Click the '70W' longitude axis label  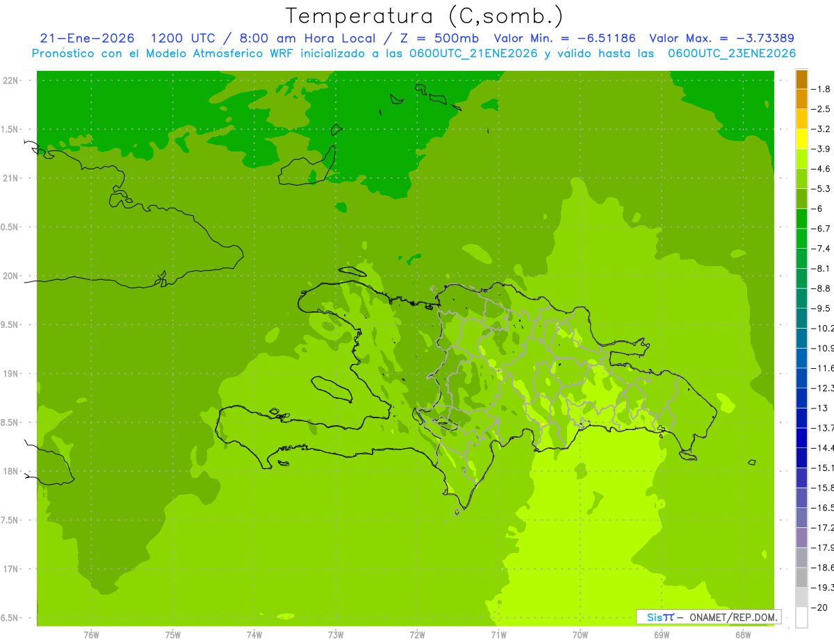pyautogui.click(x=580, y=634)
